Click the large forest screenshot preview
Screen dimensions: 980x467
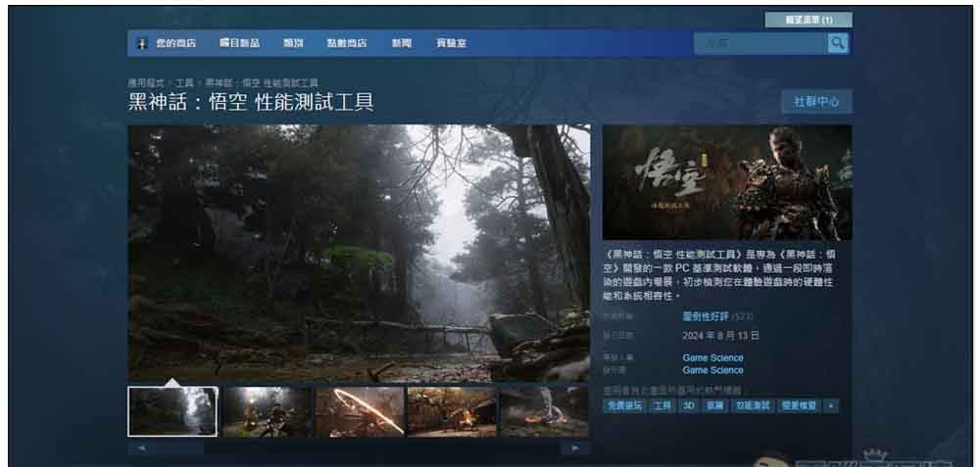(359, 253)
